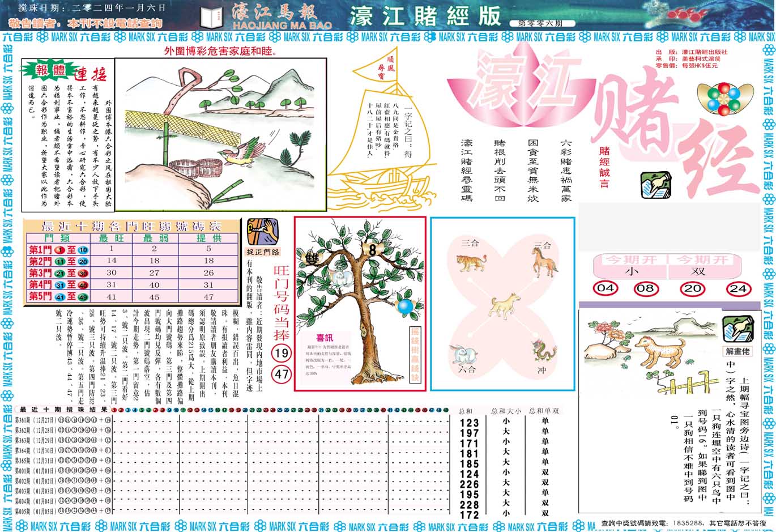Screen dimensions: 776x532
Task: Click the gold ingot with colored balls emblem
Action: [724, 98]
